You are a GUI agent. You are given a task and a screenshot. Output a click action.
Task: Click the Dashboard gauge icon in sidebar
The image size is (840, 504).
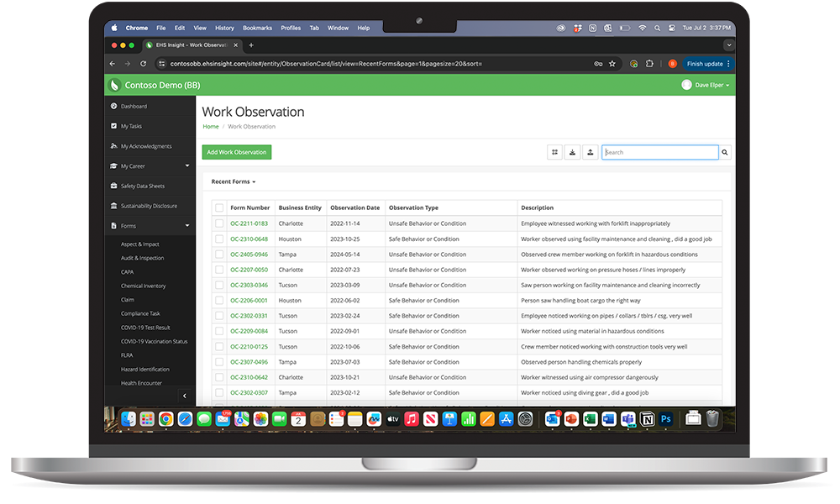113,106
